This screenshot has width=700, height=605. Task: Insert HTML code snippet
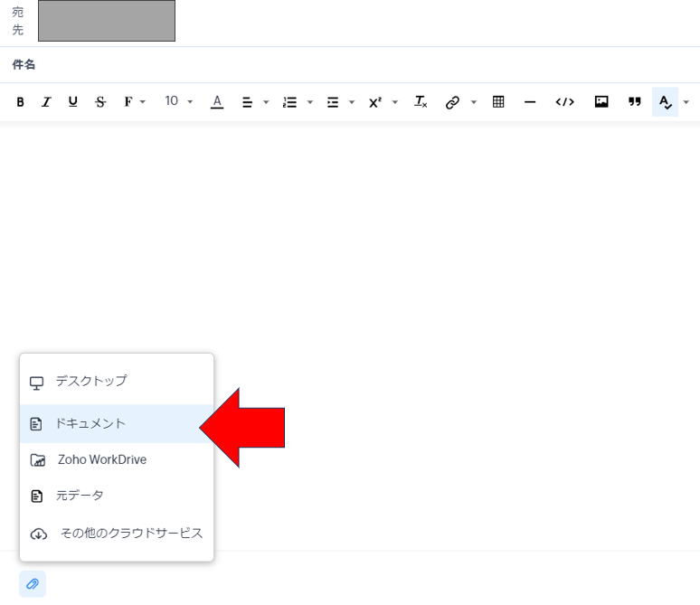click(564, 102)
